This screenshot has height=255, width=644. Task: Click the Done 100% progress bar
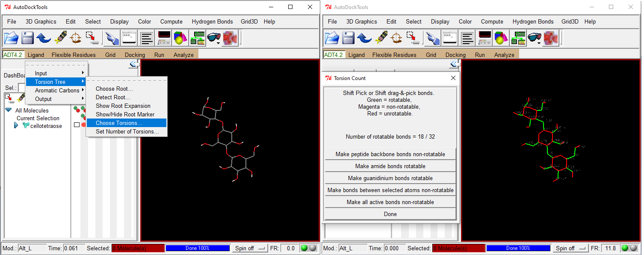(198, 248)
